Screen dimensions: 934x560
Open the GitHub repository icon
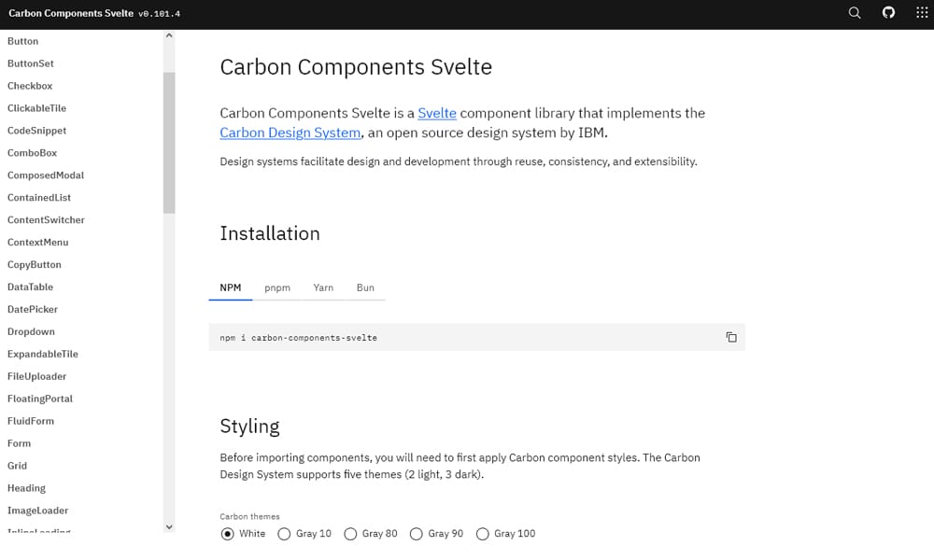888,13
